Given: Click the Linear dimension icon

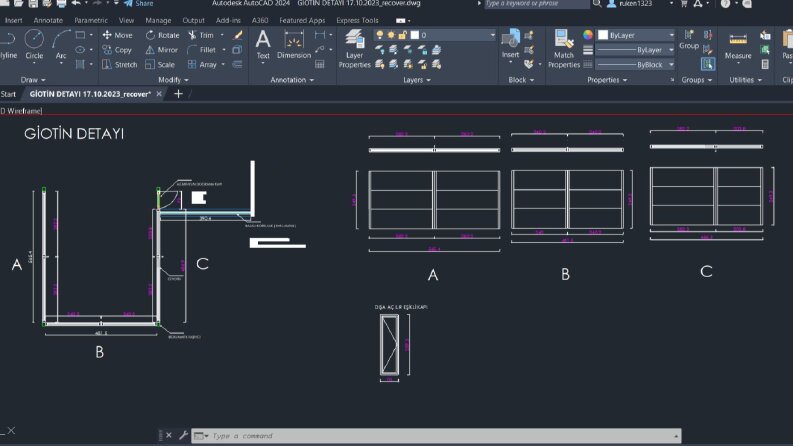Looking at the screenshot, I should point(320,35).
